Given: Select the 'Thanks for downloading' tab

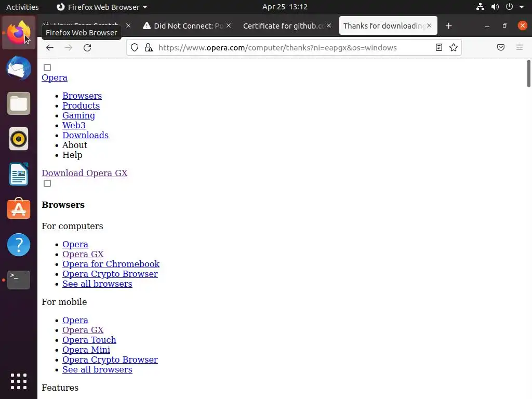Looking at the screenshot, I should click(x=388, y=26).
